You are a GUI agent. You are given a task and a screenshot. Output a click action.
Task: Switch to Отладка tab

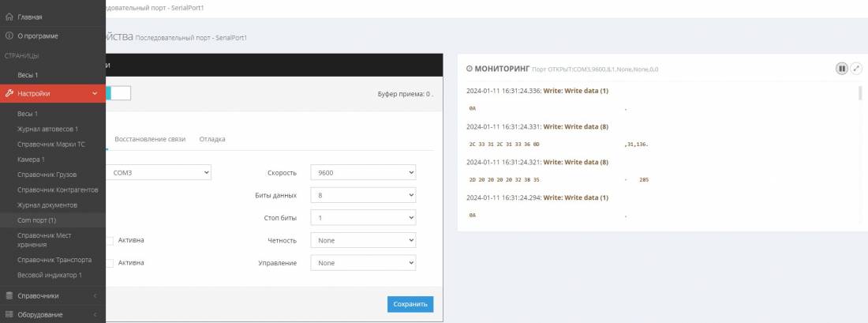tap(212, 139)
